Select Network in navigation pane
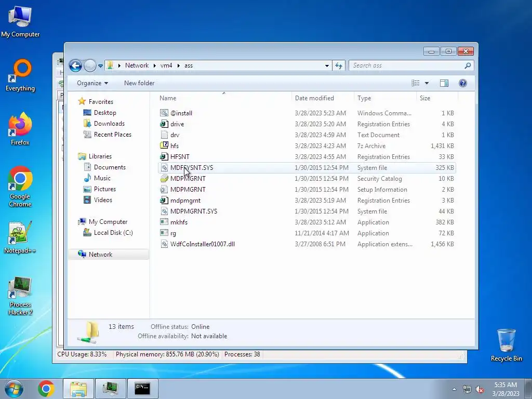This screenshot has width=532, height=399. click(109, 255)
